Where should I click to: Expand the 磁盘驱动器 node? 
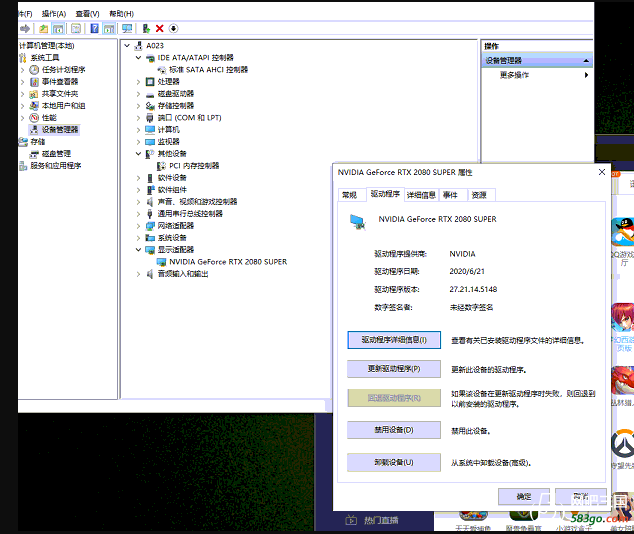coord(138,94)
